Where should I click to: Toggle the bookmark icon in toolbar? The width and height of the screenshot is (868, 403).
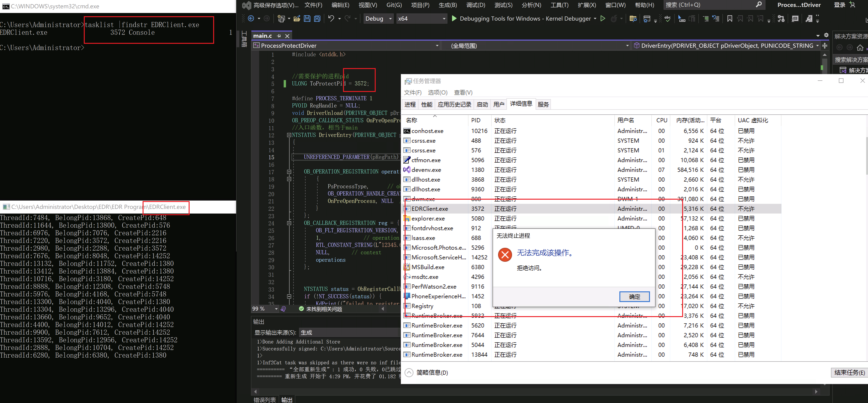(730, 19)
